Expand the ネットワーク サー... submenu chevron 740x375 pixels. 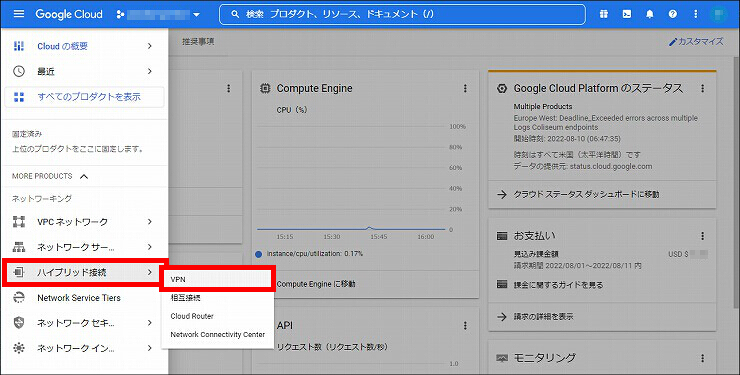click(x=150, y=247)
